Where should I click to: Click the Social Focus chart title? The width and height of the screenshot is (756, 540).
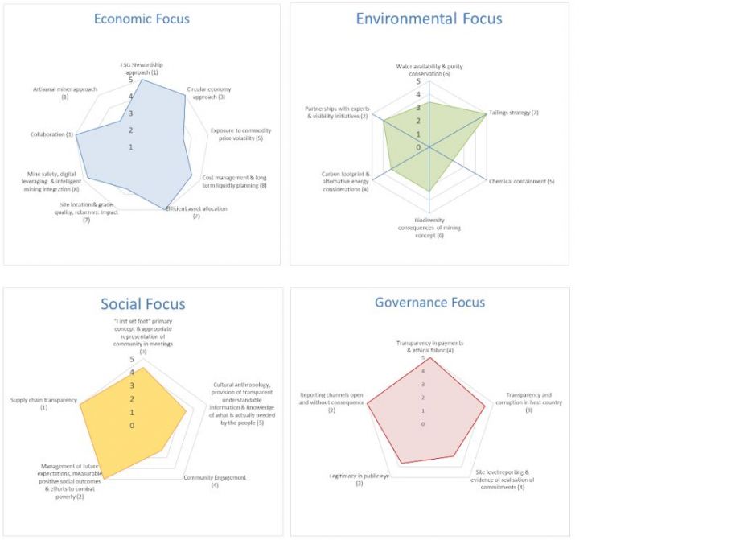click(x=142, y=304)
